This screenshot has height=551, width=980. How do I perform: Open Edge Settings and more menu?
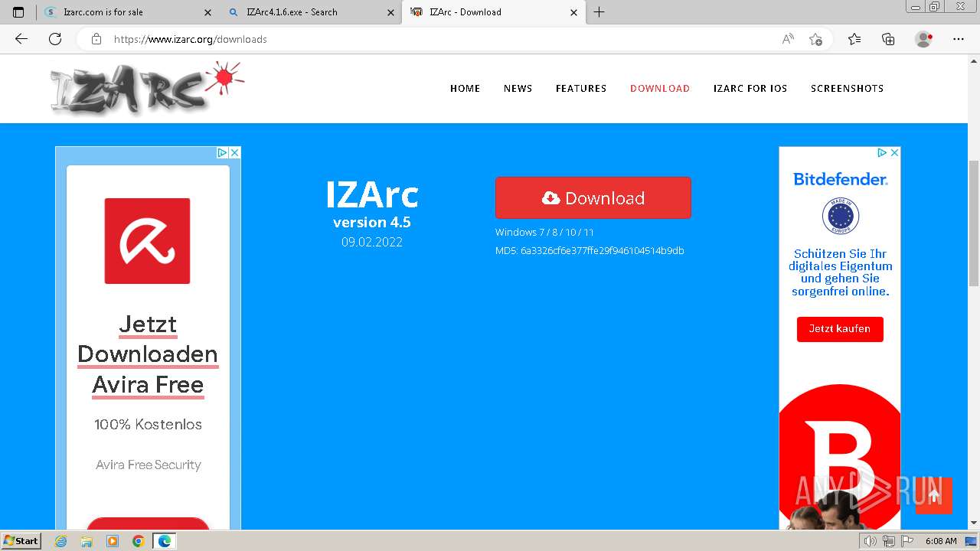click(x=959, y=39)
